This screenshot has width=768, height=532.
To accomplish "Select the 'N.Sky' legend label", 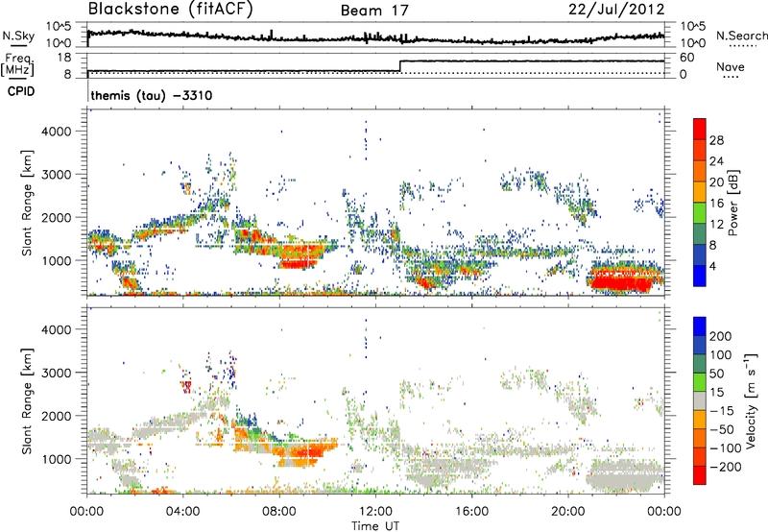I will click(18, 36).
